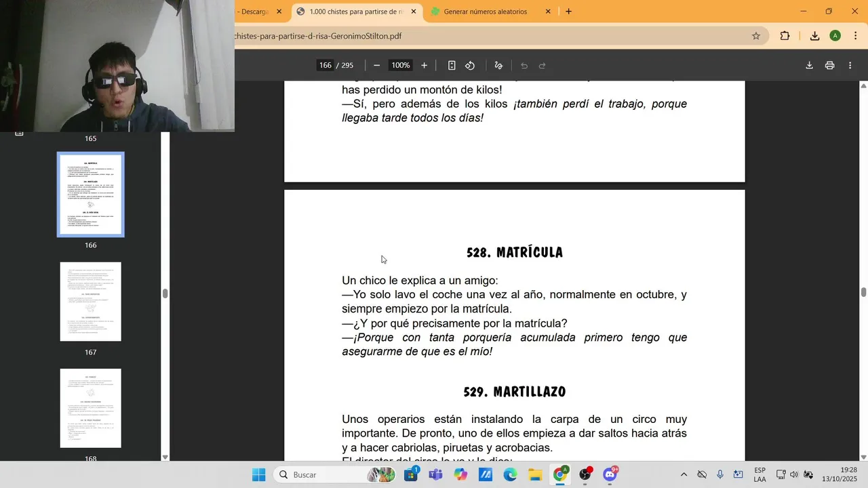Open Microsoft Edge from the taskbar

coord(510,474)
